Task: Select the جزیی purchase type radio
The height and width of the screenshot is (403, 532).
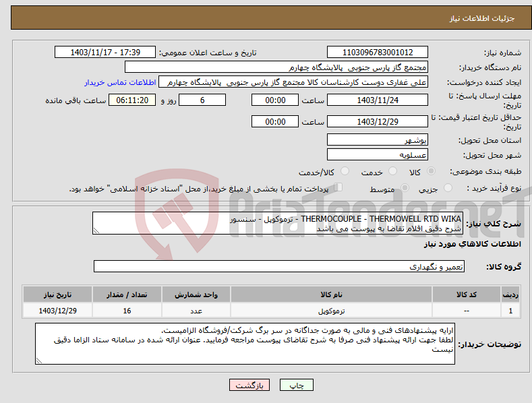Action: pos(448,187)
